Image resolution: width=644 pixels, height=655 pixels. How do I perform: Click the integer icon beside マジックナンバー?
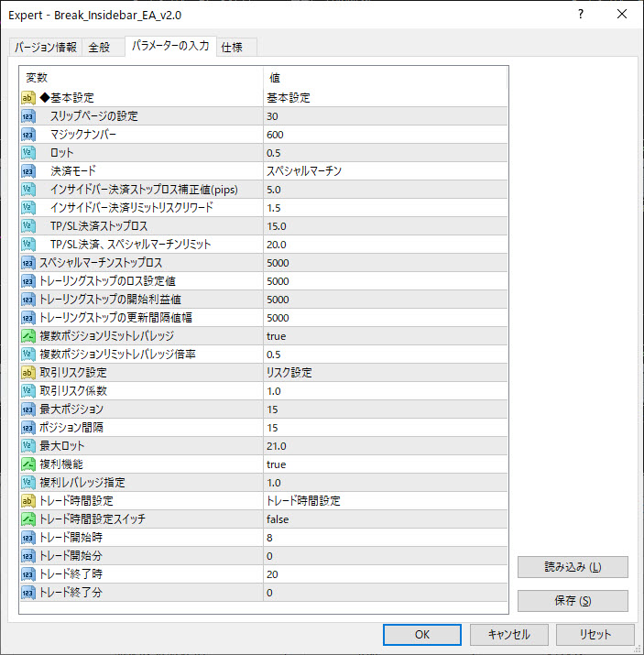tap(28, 135)
